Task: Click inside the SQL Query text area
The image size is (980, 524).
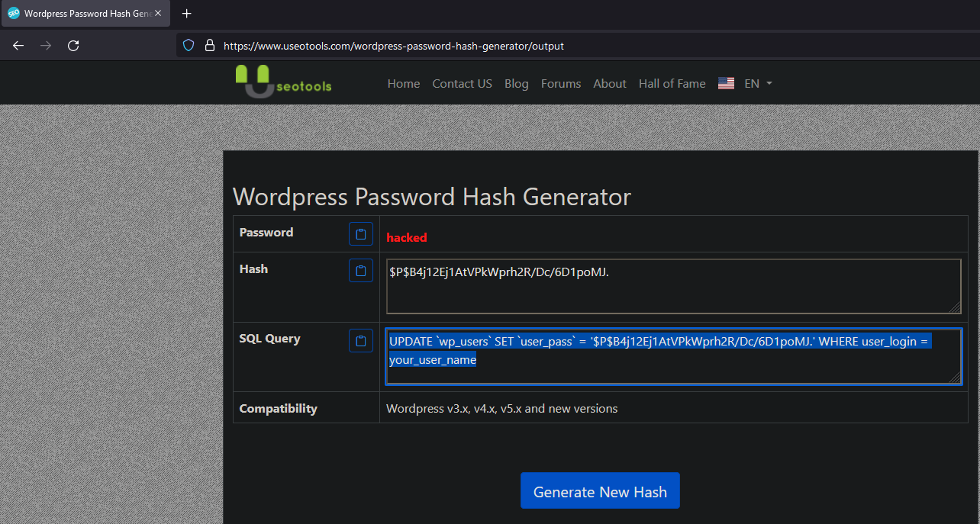Action: click(x=674, y=357)
